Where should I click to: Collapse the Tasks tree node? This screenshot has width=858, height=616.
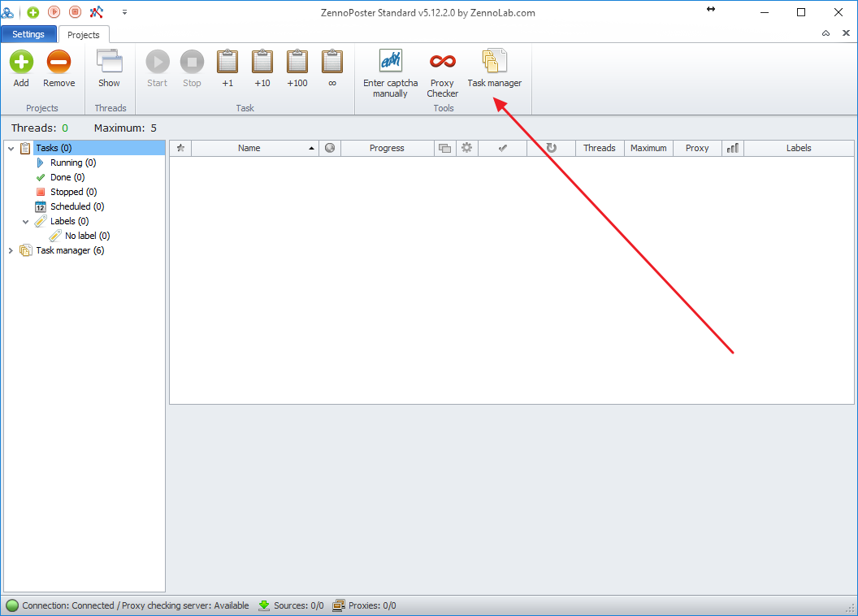pos(11,148)
